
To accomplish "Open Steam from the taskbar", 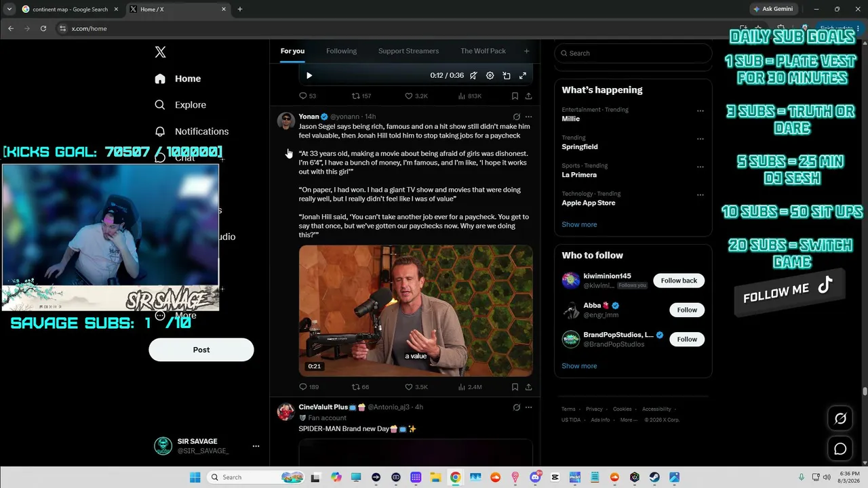I will coord(654,477).
